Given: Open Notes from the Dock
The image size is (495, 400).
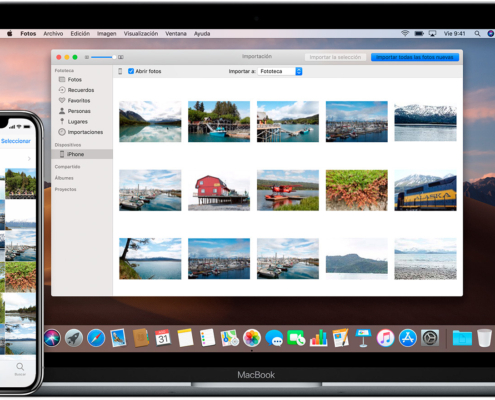Looking at the screenshot, I should (185, 338).
